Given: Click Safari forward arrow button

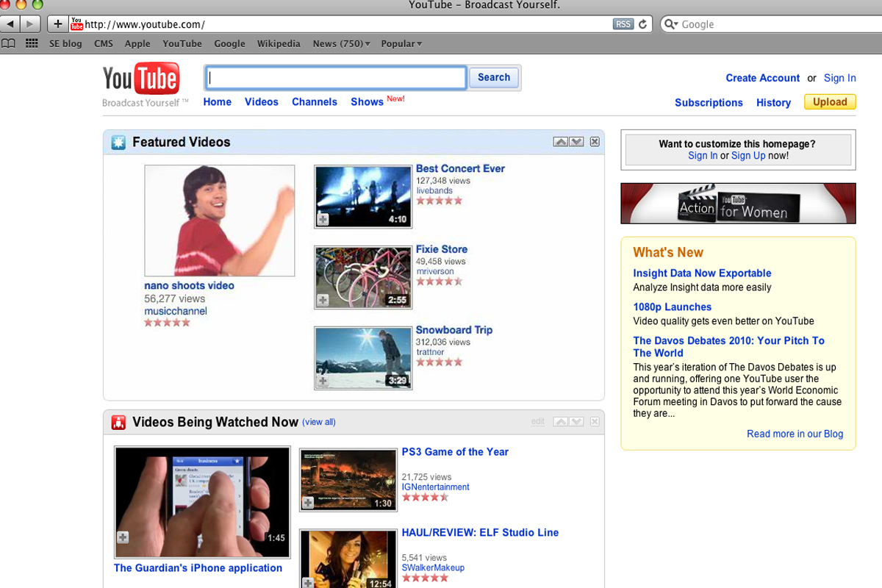Looking at the screenshot, I should click(31, 24).
